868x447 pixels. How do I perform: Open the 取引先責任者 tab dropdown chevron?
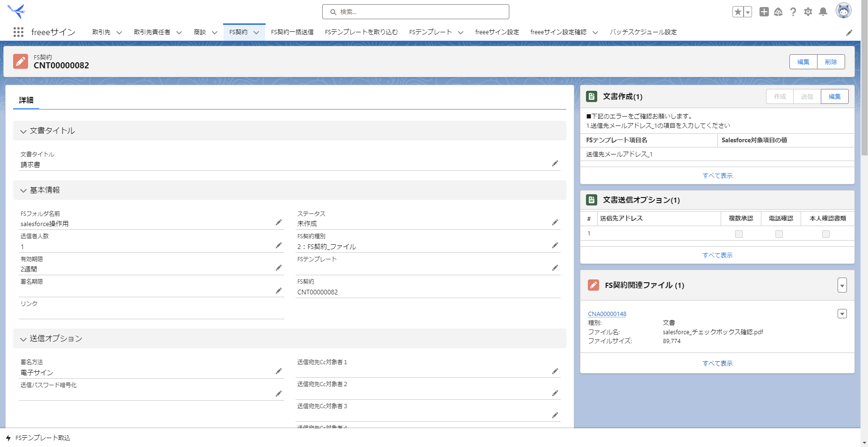click(x=179, y=32)
